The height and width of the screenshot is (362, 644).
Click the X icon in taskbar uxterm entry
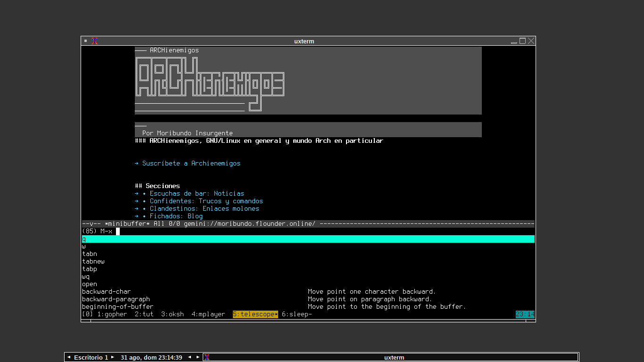click(206, 357)
